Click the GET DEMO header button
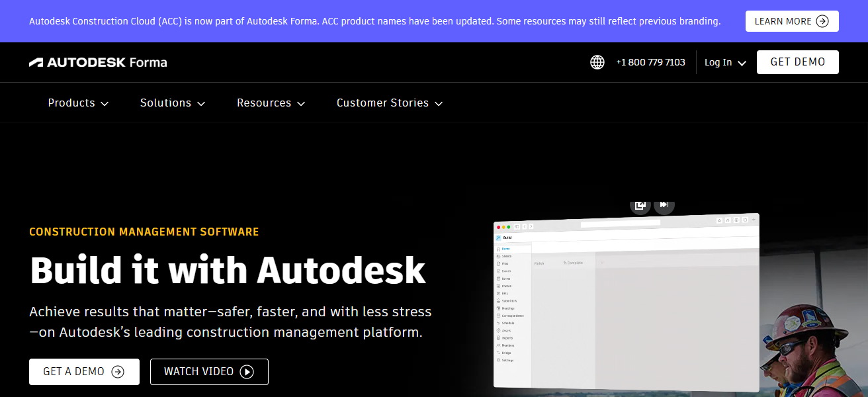The image size is (868, 397). [798, 62]
